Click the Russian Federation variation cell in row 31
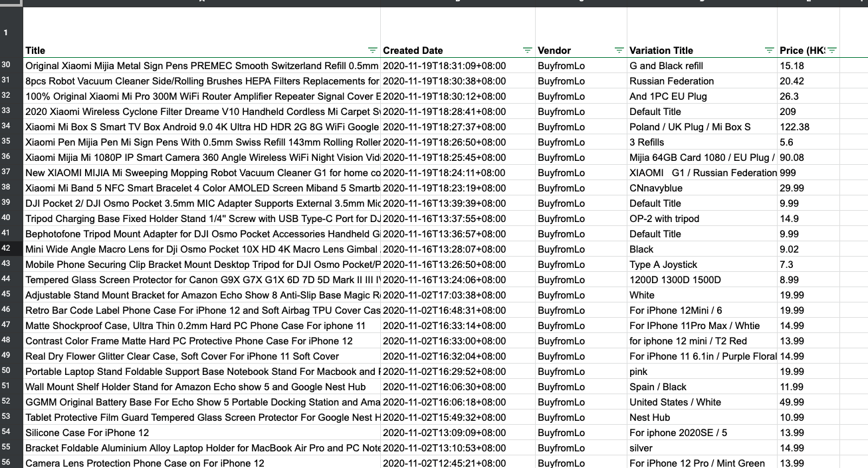The height and width of the screenshot is (468, 868). click(702, 81)
